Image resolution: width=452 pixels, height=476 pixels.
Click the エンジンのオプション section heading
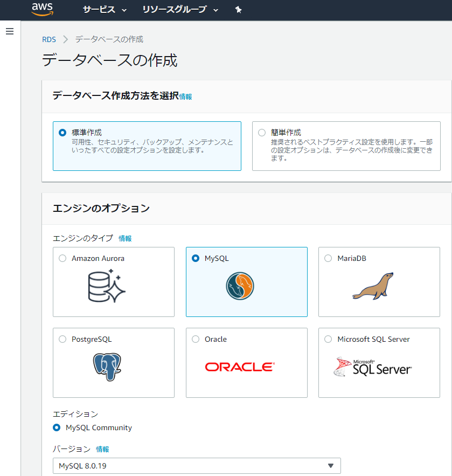click(101, 208)
